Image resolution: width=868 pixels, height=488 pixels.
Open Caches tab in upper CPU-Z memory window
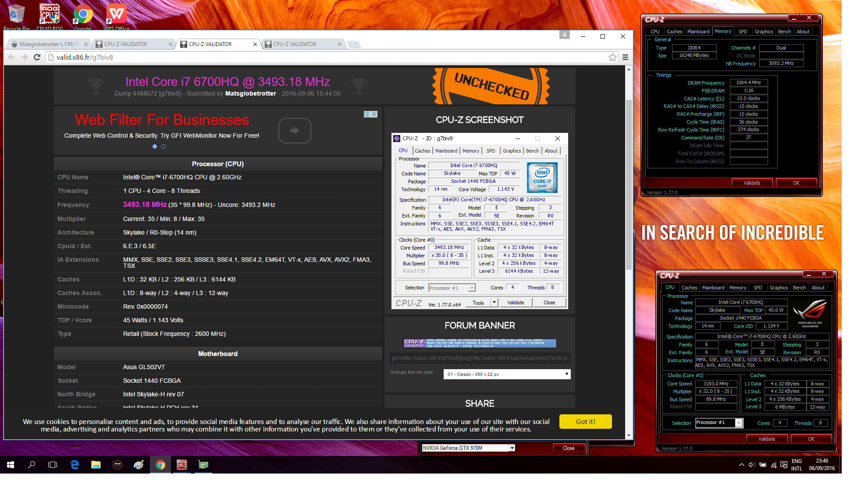[674, 32]
